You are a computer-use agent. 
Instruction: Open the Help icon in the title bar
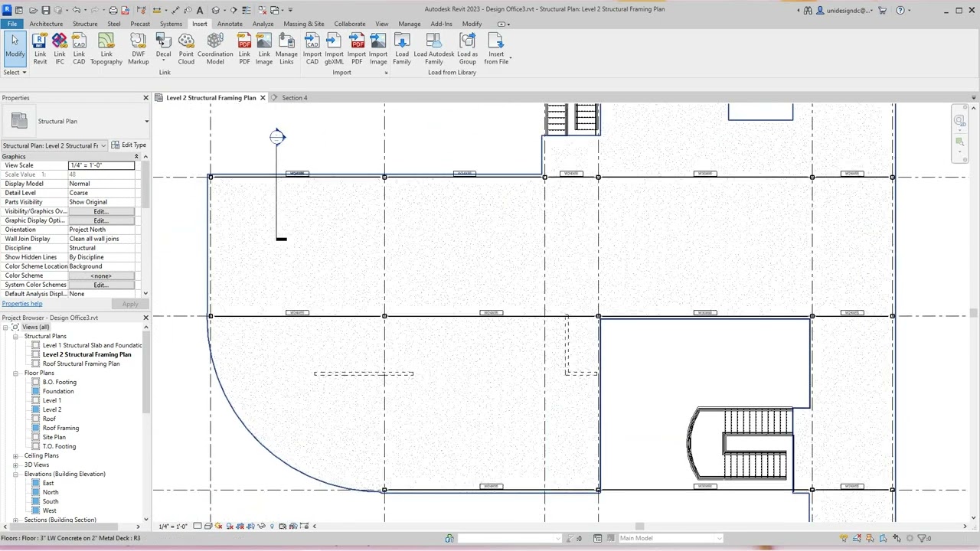click(x=900, y=10)
